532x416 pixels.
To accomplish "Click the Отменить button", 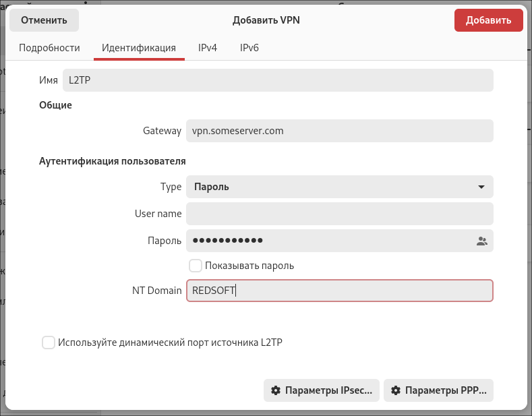I will pyautogui.click(x=44, y=20).
